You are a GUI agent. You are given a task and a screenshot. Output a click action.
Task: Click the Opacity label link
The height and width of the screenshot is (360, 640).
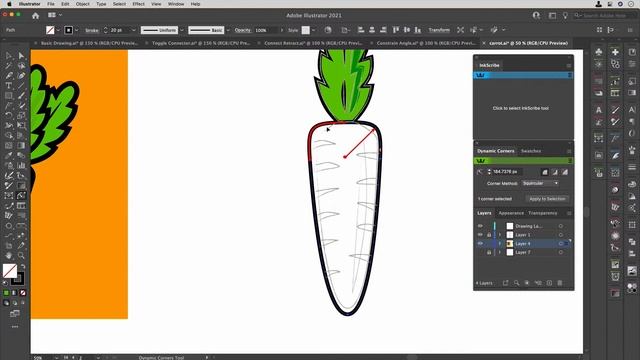(242, 30)
